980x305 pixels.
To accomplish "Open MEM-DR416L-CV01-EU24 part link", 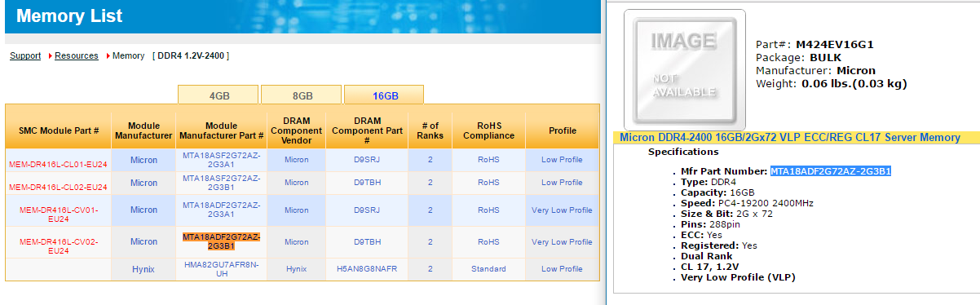I will [59, 214].
